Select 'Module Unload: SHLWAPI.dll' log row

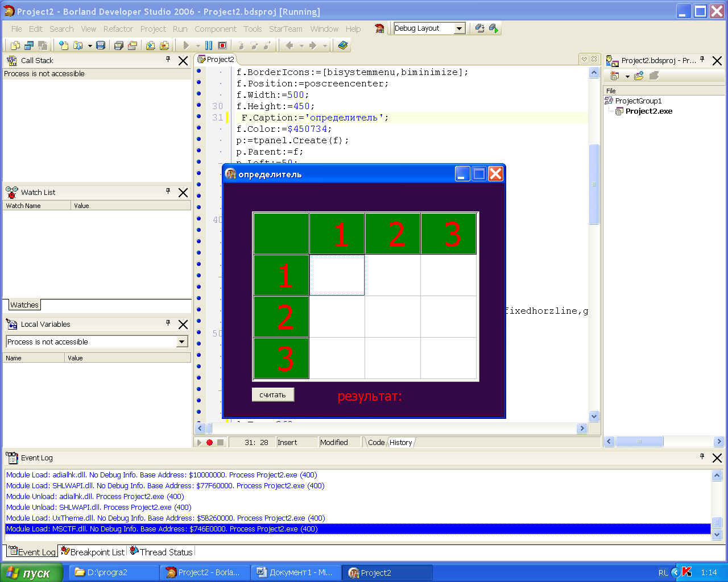[358, 507]
